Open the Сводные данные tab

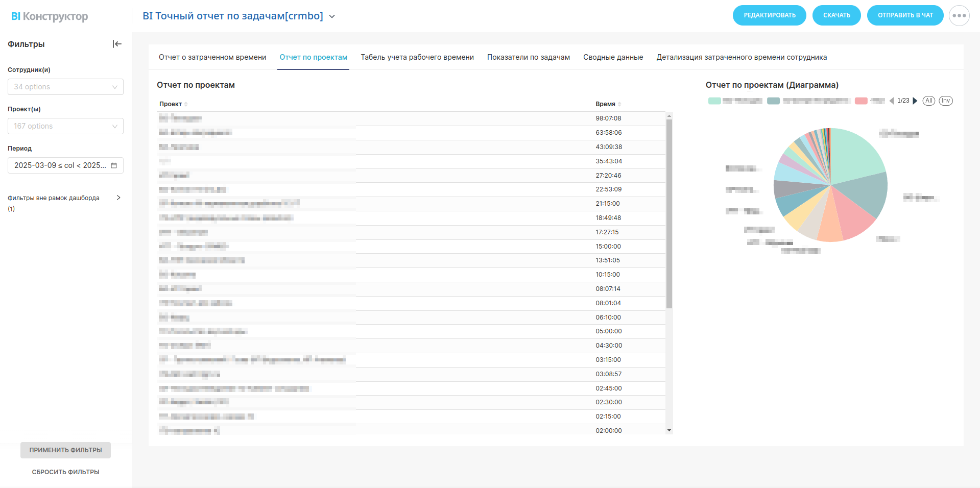pos(613,57)
